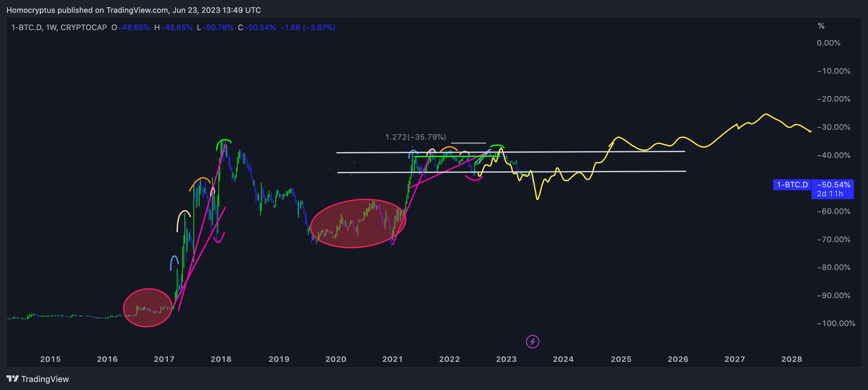Click the 2027 time axis label
This screenshot has height=390, width=868.
pyautogui.click(x=735, y=359)
